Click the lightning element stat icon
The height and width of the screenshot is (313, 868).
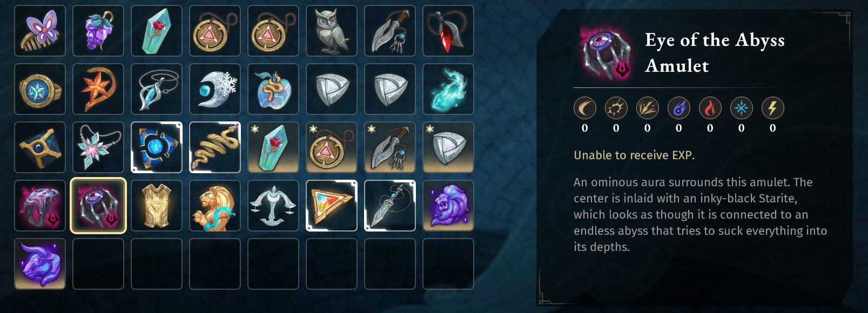(x=772, y=108)
